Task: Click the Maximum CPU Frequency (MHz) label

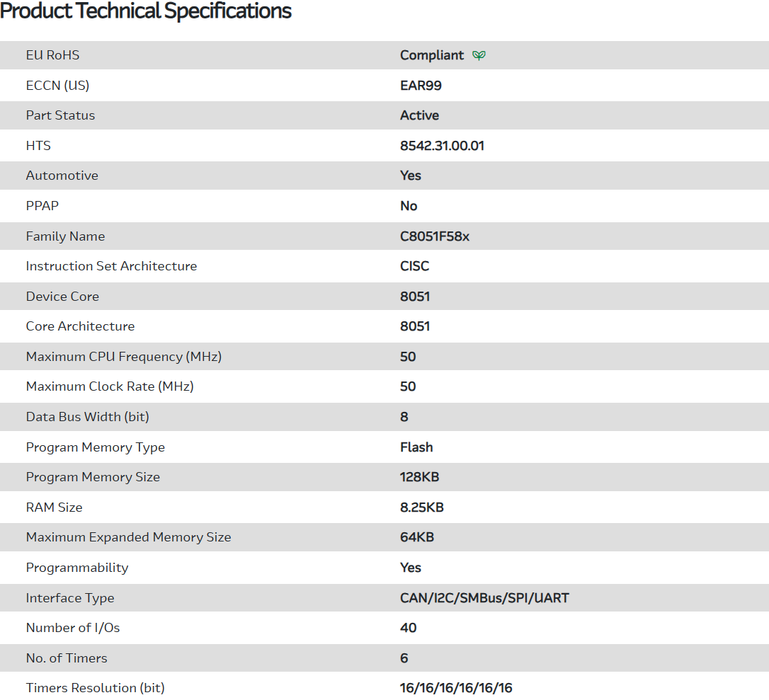Action: (123, 357)
